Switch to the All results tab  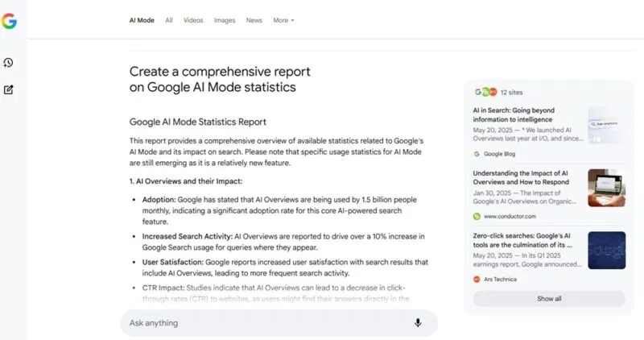point(169,20)
